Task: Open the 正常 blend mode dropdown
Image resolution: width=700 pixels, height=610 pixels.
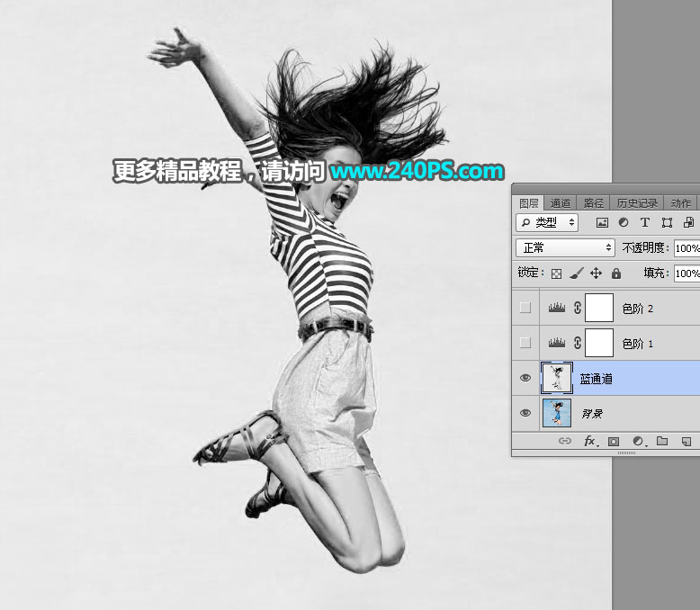Action: click(565, 247)
